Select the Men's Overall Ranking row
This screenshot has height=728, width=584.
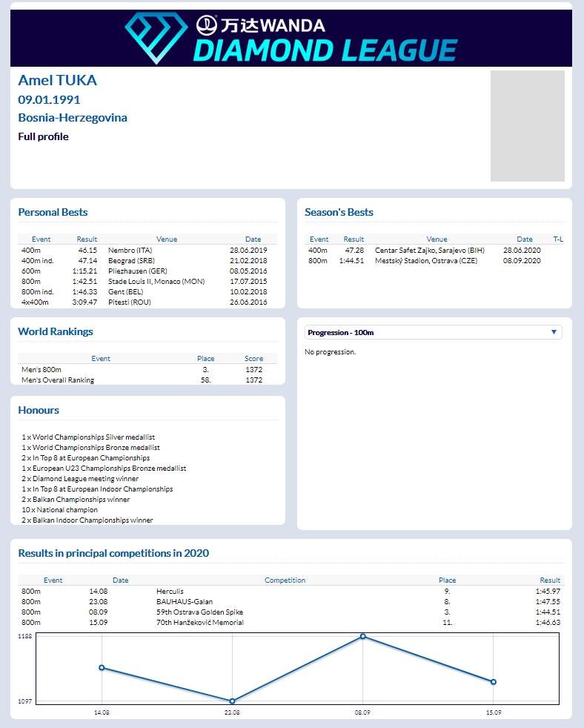148,380
